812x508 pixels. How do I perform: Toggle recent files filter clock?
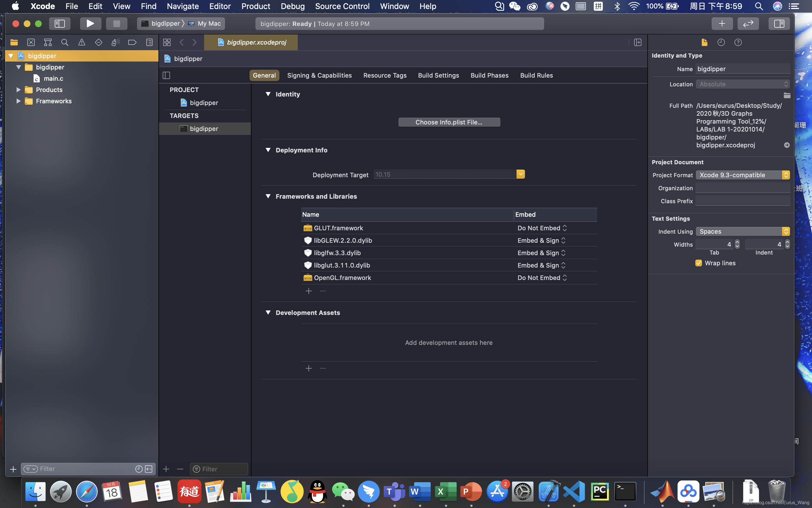click(x=139, y=469)
